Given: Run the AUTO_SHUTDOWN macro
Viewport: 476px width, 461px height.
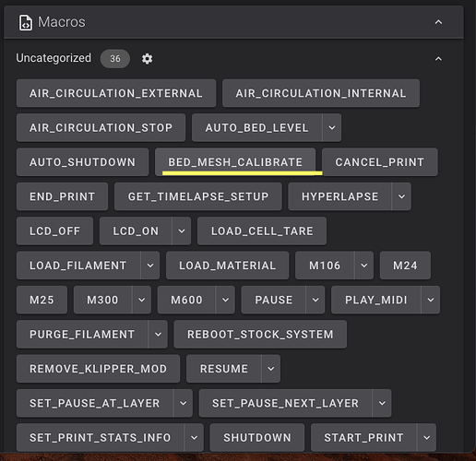Looking at the screenshot, I should click(82, 162).
